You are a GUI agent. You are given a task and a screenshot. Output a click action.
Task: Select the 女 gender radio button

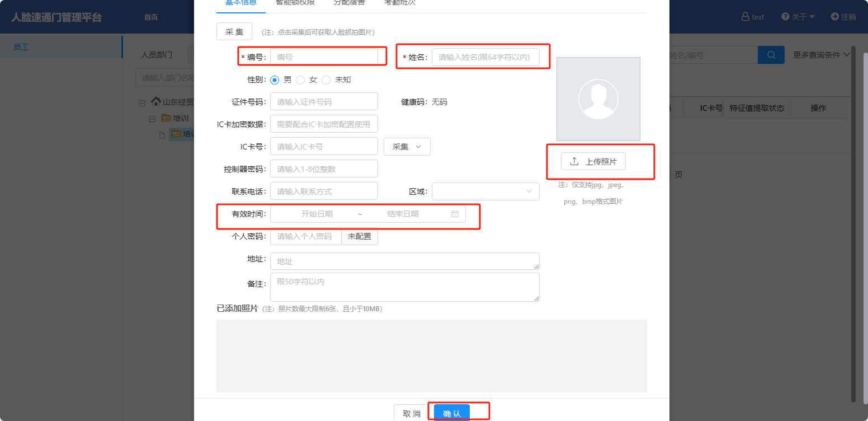tap(300, 80)
